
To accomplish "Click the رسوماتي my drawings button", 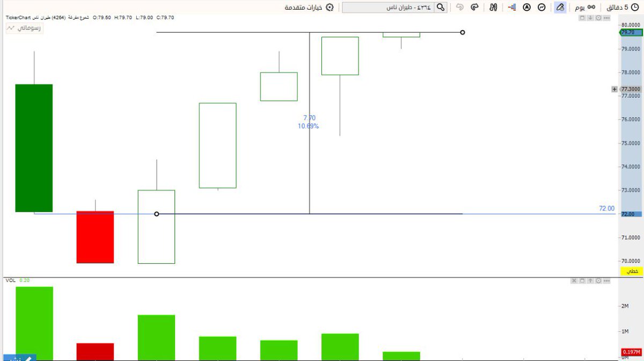I will click(24, 27).
